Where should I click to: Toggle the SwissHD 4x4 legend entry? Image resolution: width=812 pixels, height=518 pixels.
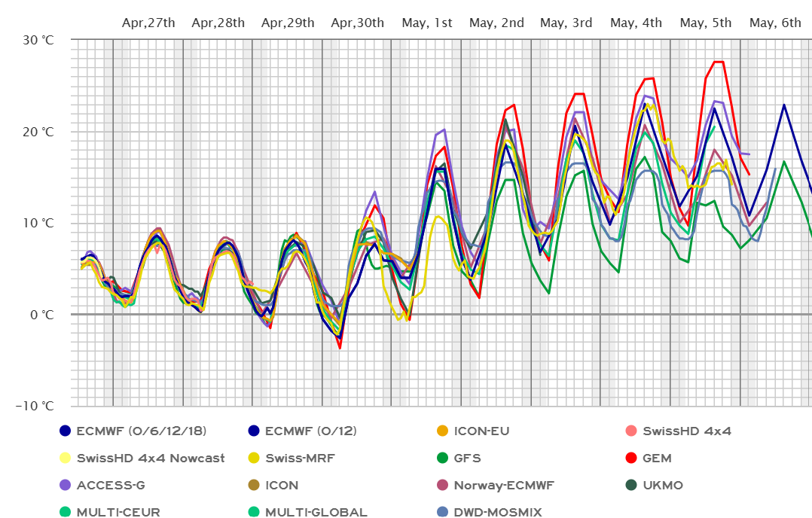[633, 431]
